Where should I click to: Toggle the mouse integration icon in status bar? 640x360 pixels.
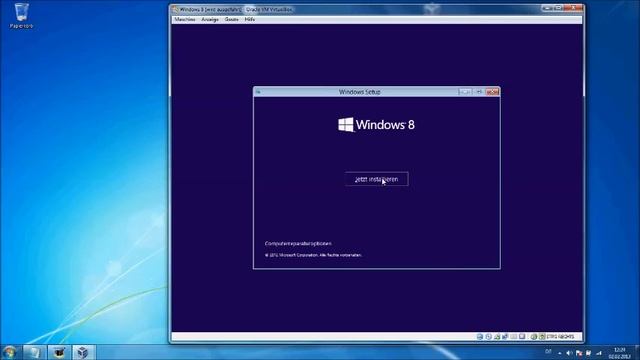[x=533, y=337]
